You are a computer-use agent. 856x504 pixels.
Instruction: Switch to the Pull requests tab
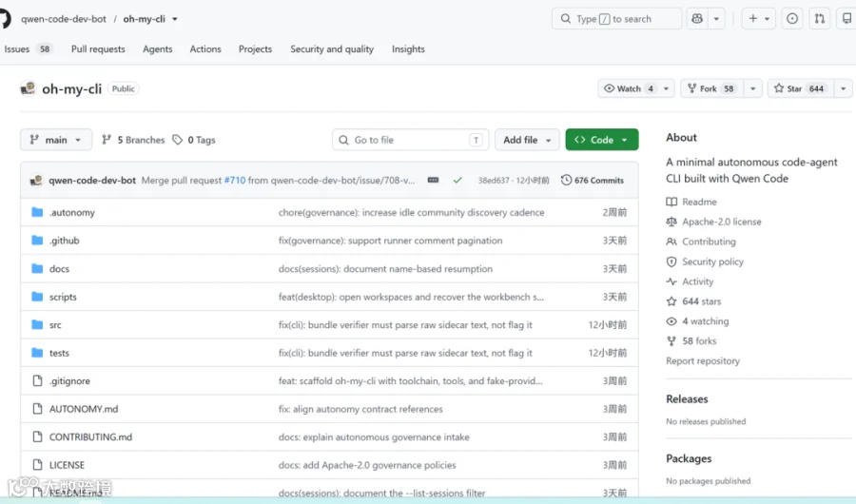98,49
